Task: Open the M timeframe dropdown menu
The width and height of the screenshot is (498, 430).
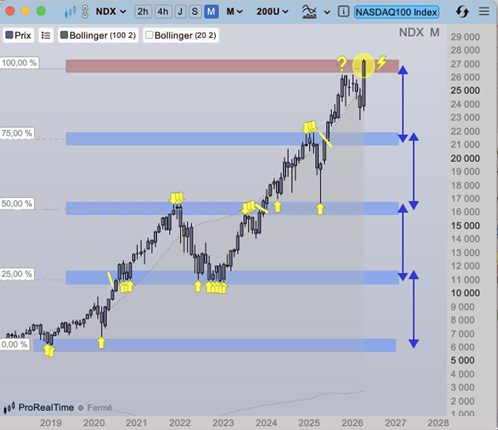Action: pyautogui.click(x=234, y=12)
